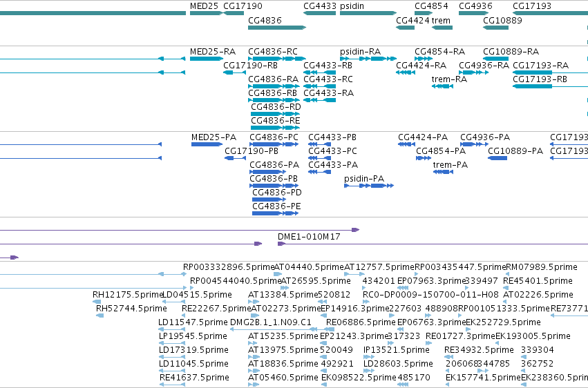Click EST RP003332896.5prime
Image resolution: width=588 pixels, height=388 pixels.
[229, 267]
